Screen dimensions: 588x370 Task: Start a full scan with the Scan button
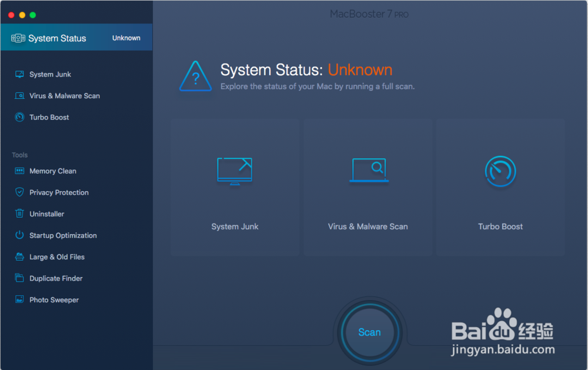[x=369, y=332]
